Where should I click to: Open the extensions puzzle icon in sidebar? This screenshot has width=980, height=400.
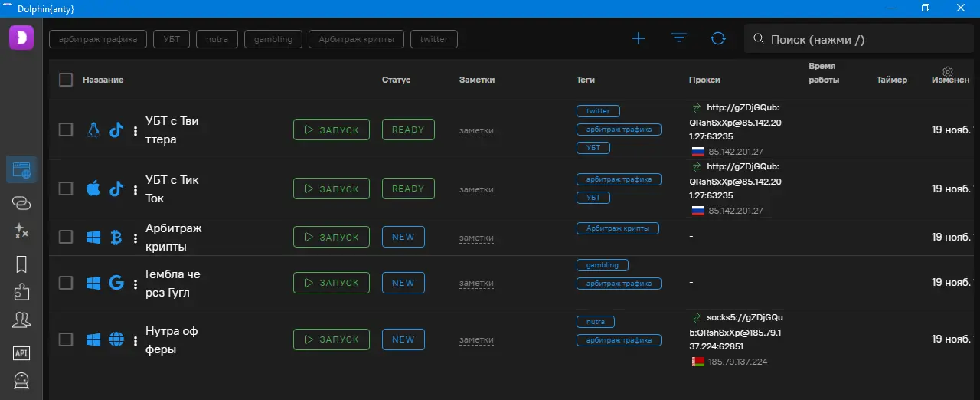pyautogui.click(x=21, y=292)
